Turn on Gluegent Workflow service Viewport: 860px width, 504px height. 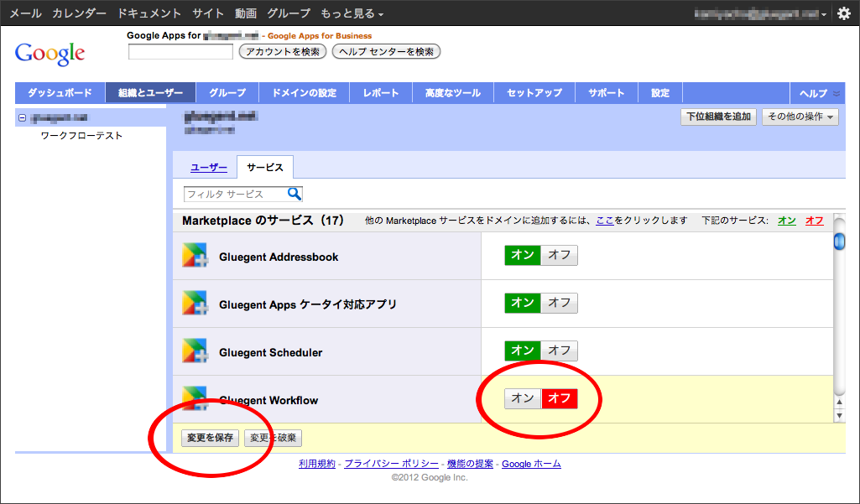coord(523,398)
